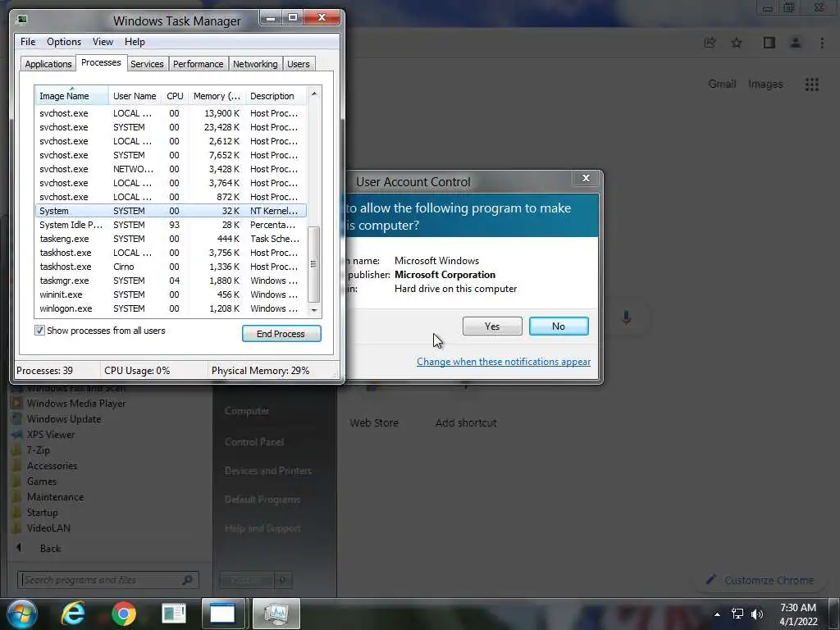Viewport: 840px width, 630px height.
Task: Click Customize Chrome pencil button
Action: (760, 580)
